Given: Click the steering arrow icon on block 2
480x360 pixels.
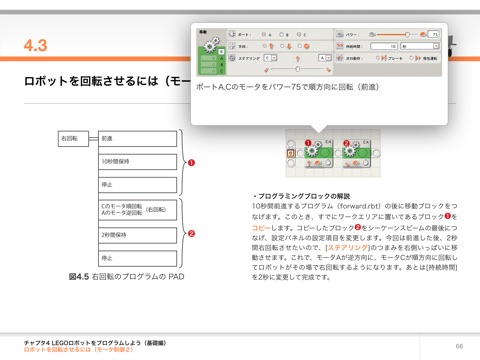Looking at the screenshot, I should [x=347, y=164].
